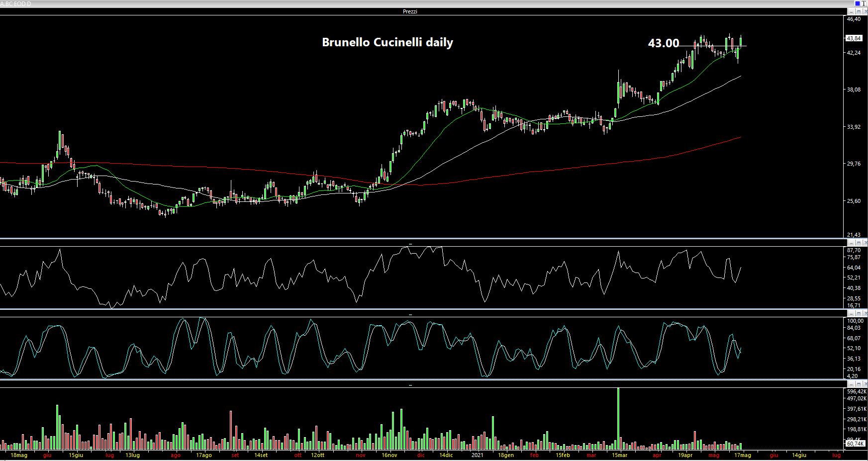The width and height of the screenshot is (868, 461).
Task: Click the 17ago date label
Action: (x=203, y=455)
